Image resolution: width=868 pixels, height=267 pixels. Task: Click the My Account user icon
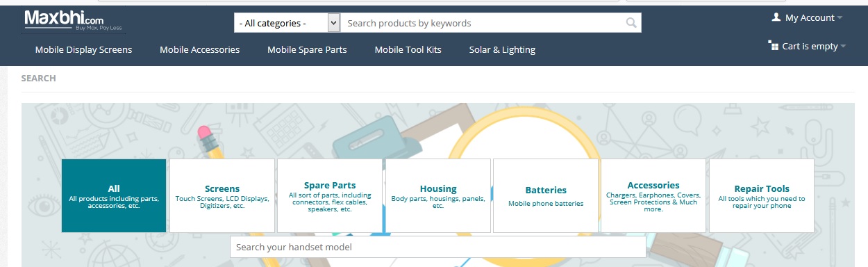coord(776,17)
